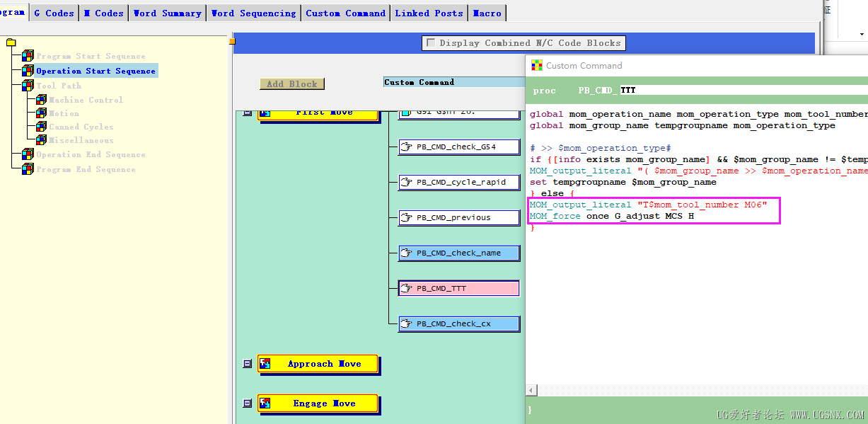Click the Approach Move event button
This screenshot has width=868, height=424.
coord(318,364)
